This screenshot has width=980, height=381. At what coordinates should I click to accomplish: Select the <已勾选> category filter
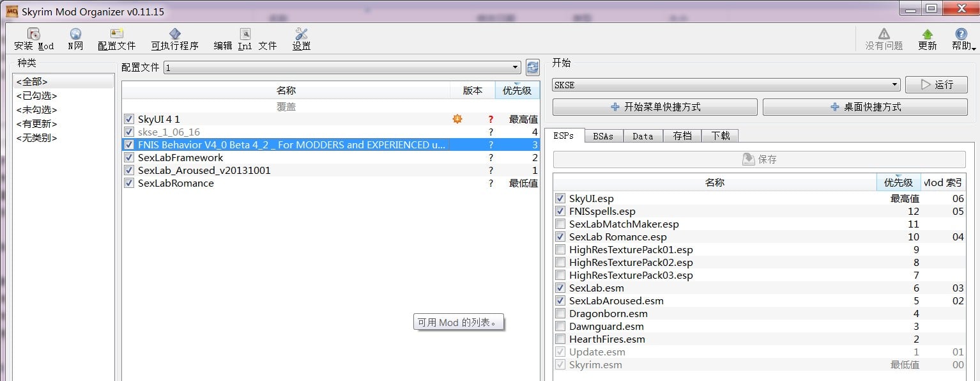click(x=63, y=95)
